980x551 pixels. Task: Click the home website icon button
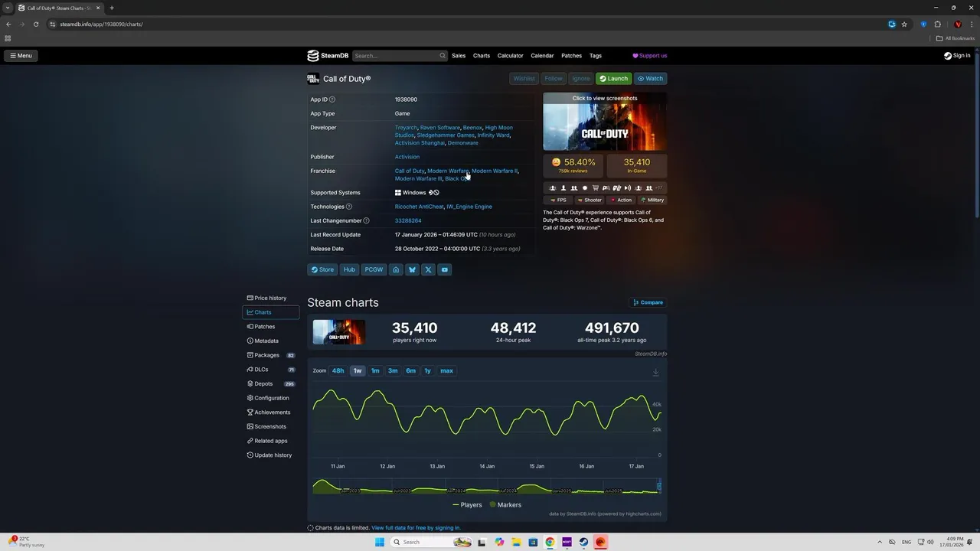click(x=396, y=269)
